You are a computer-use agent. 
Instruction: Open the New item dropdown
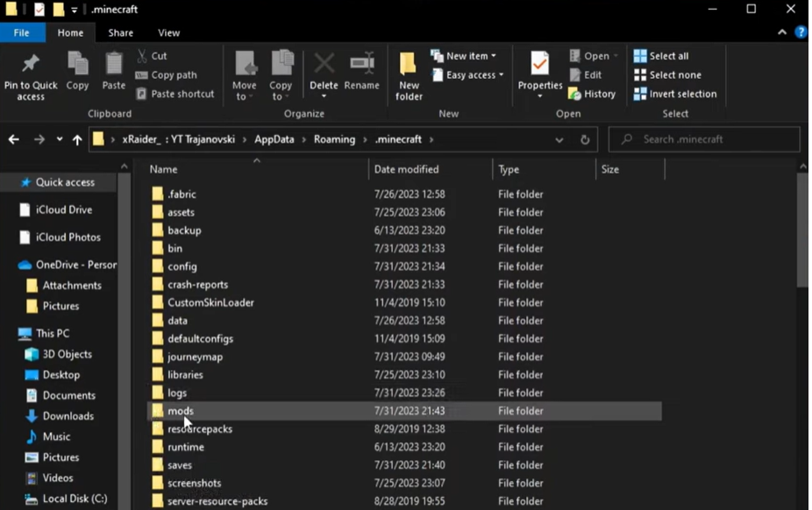[465, 55]
